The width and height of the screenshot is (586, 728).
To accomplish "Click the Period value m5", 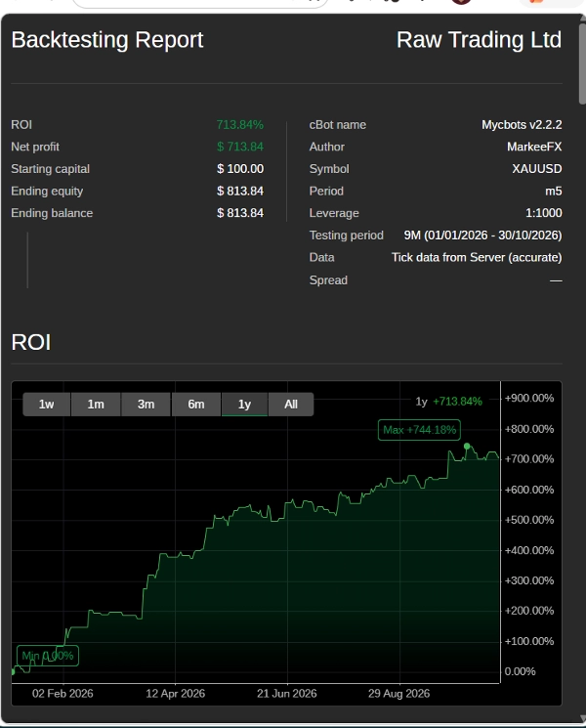I will [554, 192].
